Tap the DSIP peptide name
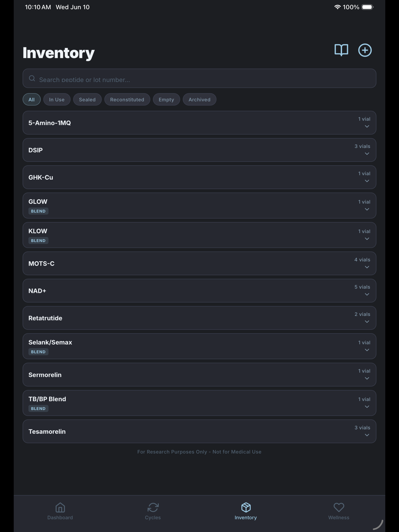This screenshot has height=532, width=399. pyautogui.click(x=36, y=150)
